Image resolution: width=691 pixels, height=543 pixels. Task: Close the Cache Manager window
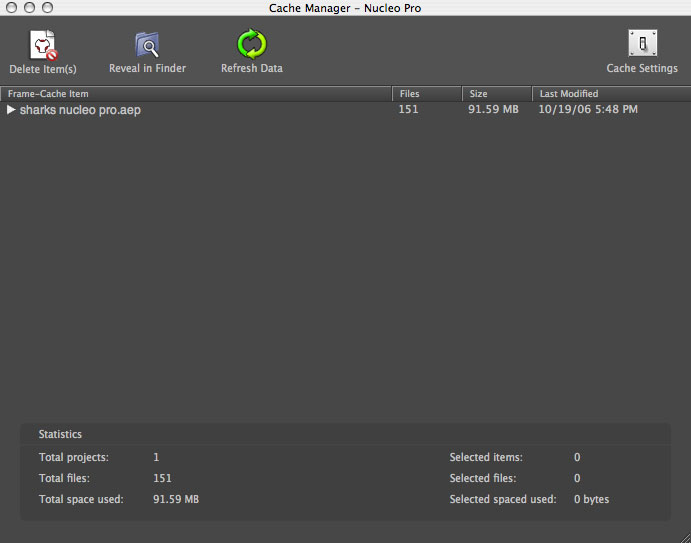click(x=11, y=7)
